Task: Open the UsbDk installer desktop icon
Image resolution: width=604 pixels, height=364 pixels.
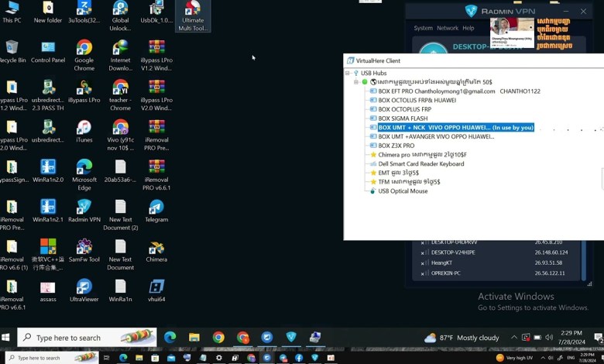Action: pos(156,12)
